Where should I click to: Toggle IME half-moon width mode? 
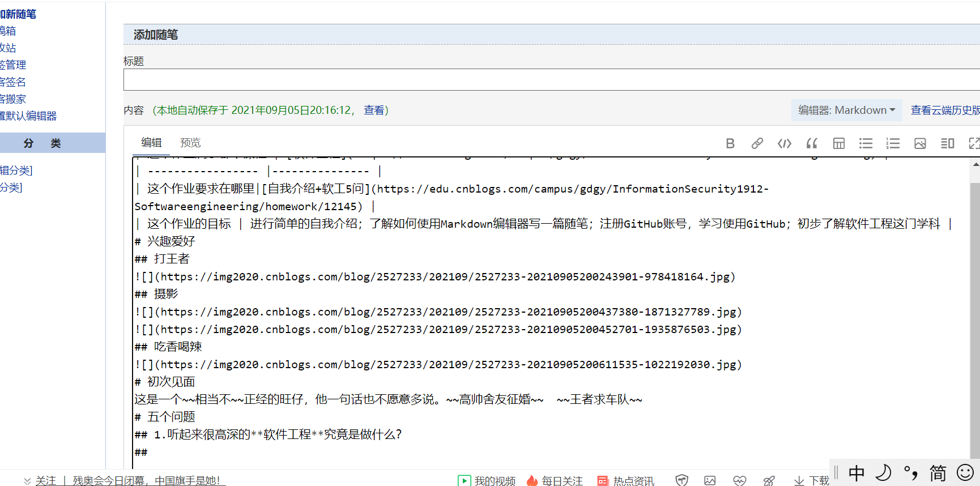(x=884, y=472)
